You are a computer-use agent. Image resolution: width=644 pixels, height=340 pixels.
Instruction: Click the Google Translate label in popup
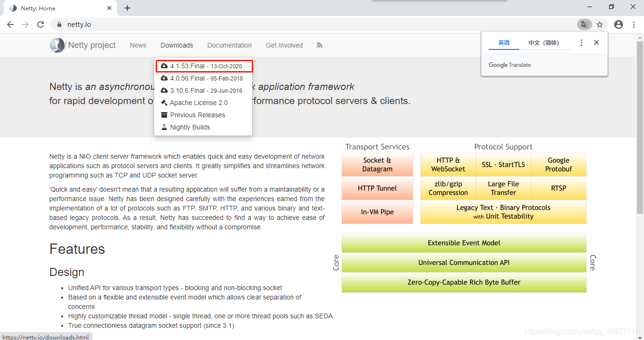click(510, 65)
